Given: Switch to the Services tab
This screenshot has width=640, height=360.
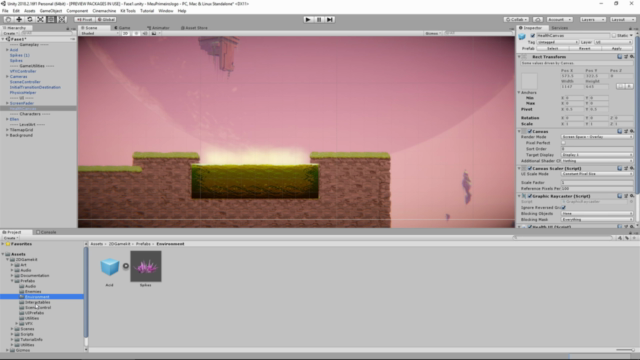Looking at the screenshot, I should pyautogui.click(x=560, y=28).
